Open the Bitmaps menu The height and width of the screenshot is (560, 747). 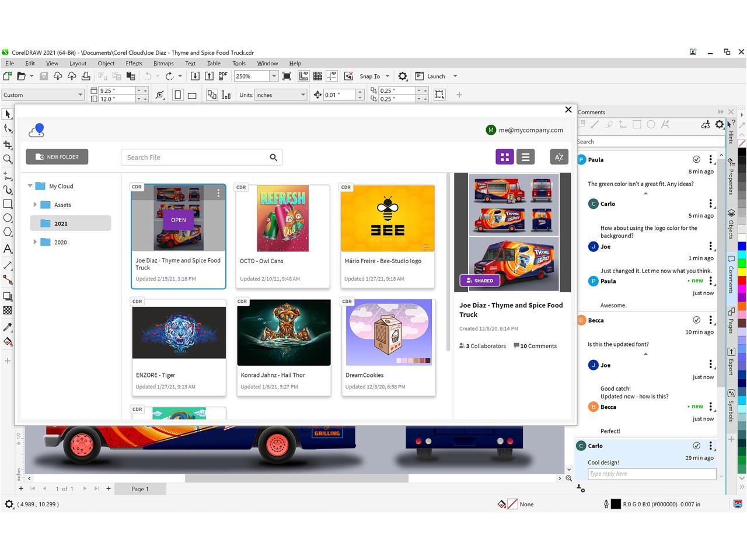163,63
